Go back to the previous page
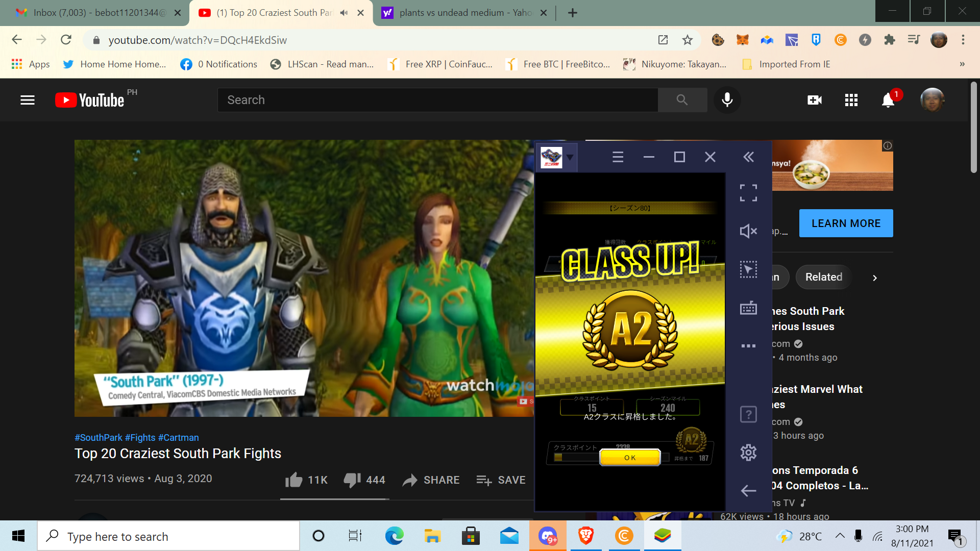Viewport: 980px width, 551px height. [x=17, y=40]
